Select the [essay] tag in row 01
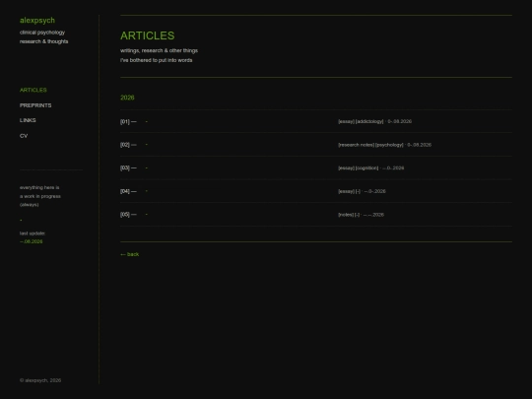The width and height of the screenshot is (532, 399). (346, 121)
